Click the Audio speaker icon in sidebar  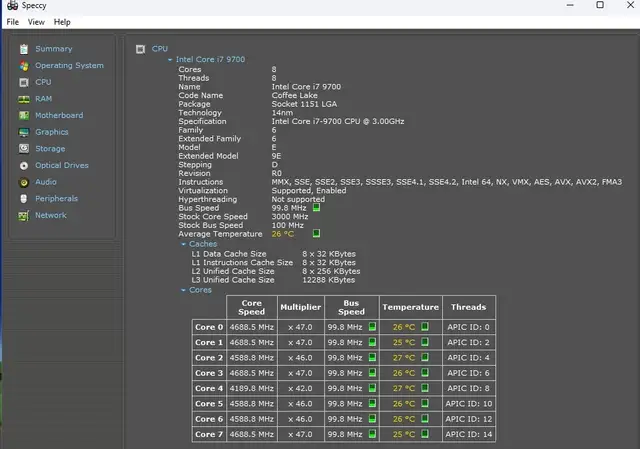pos(24,182)
